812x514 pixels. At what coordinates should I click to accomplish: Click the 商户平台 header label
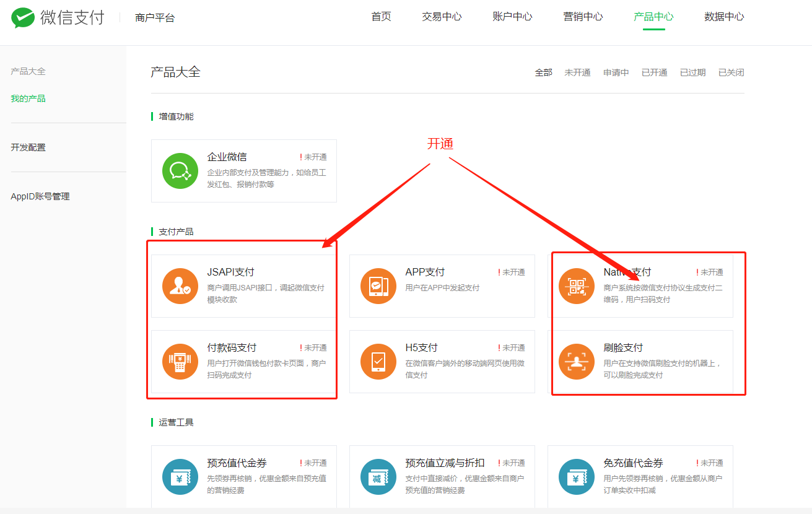pyautogui.click(x=155, y=18)
